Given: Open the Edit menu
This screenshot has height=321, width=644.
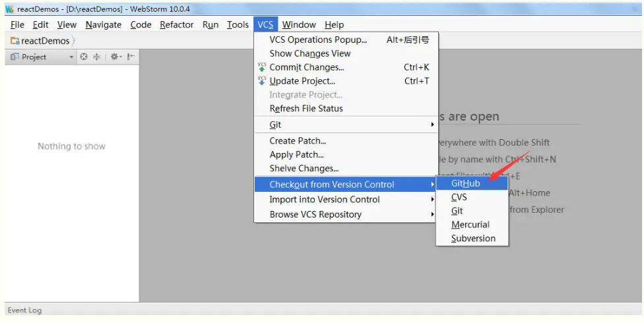Looking at the screenshot, I should (41, 24).
